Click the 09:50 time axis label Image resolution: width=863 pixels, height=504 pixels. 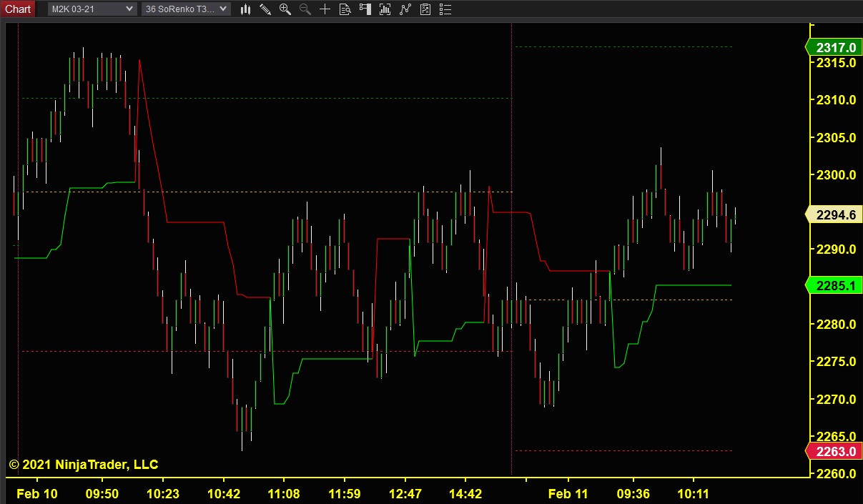(x=102, y=494)
